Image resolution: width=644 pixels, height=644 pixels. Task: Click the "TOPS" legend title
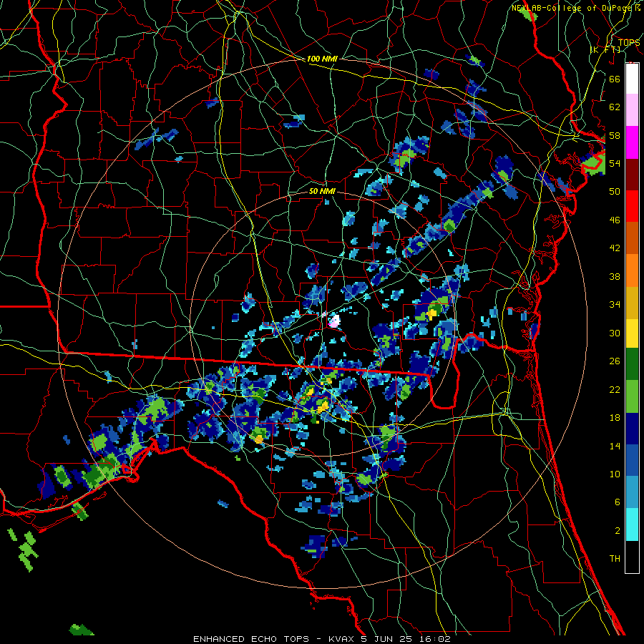(629, 42)
